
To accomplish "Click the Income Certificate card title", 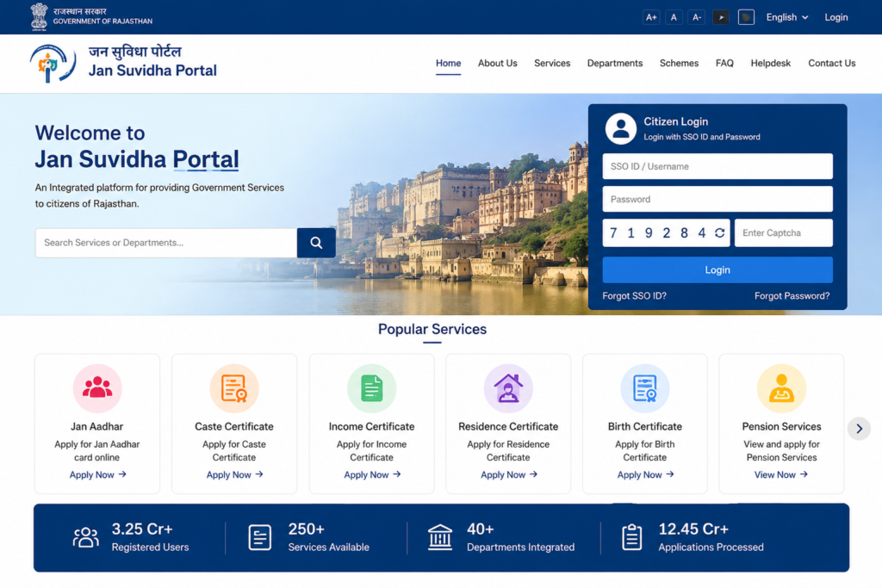I will pos(371,427).
